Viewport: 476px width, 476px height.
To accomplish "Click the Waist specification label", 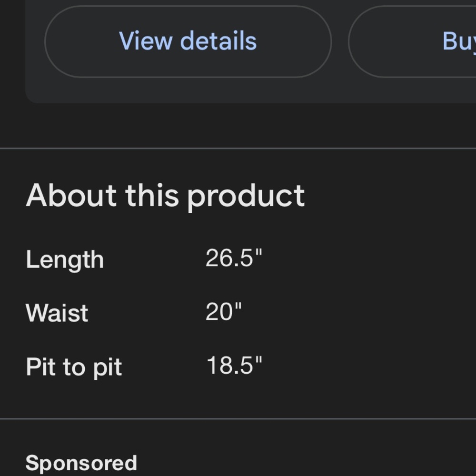I will point(57,313).
